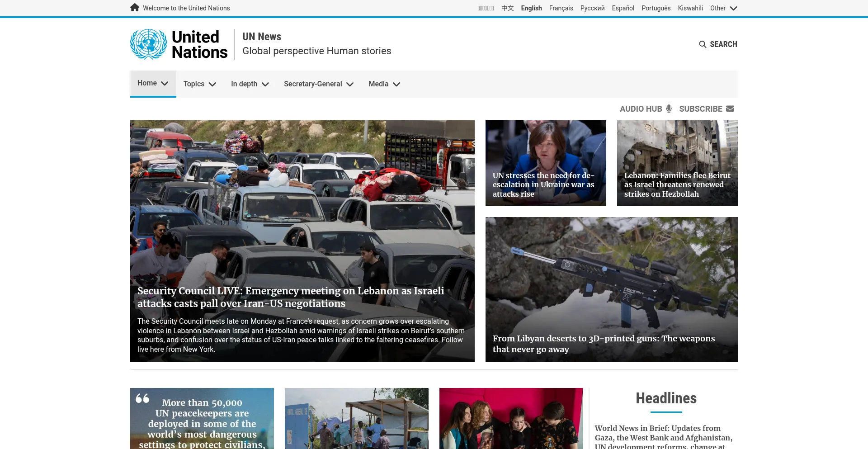Expand the Secretary-General dropdown chevron
The height and width of the screenshot is (449, 868).
coord(350,84)
